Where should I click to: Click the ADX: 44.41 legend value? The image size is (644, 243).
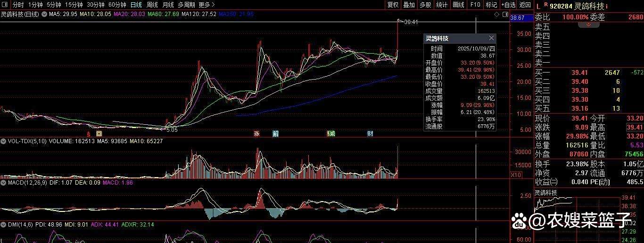(x=104, y=225)
